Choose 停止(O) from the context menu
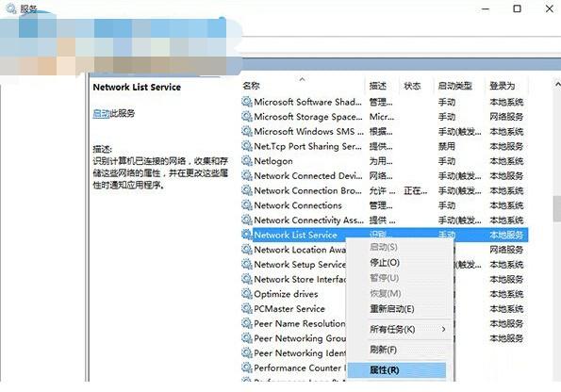Image resolution: width=561 pixels, height=392 pixels. 385,263
